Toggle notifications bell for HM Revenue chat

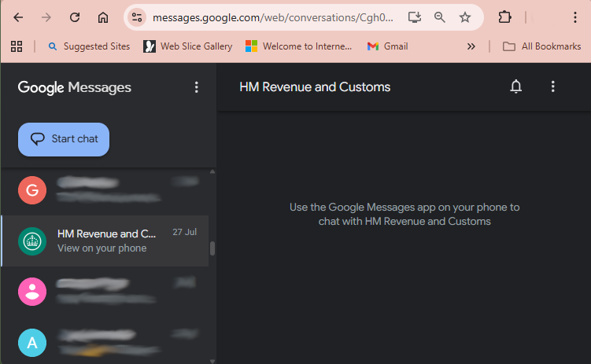(x=515, y=86)
